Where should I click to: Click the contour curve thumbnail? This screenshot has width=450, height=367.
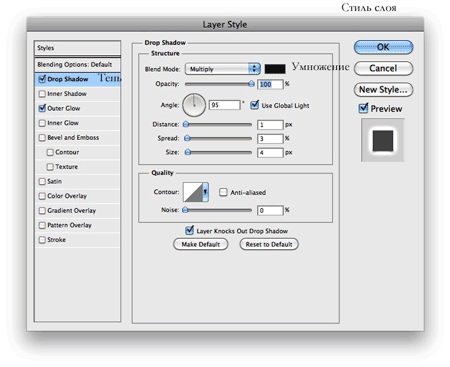coord(193,192)
